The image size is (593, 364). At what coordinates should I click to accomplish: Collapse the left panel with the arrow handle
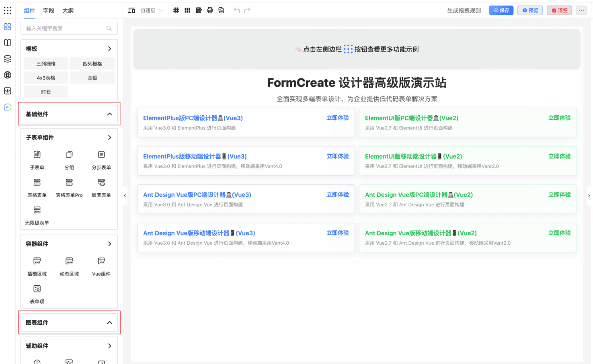click(125, 196)
